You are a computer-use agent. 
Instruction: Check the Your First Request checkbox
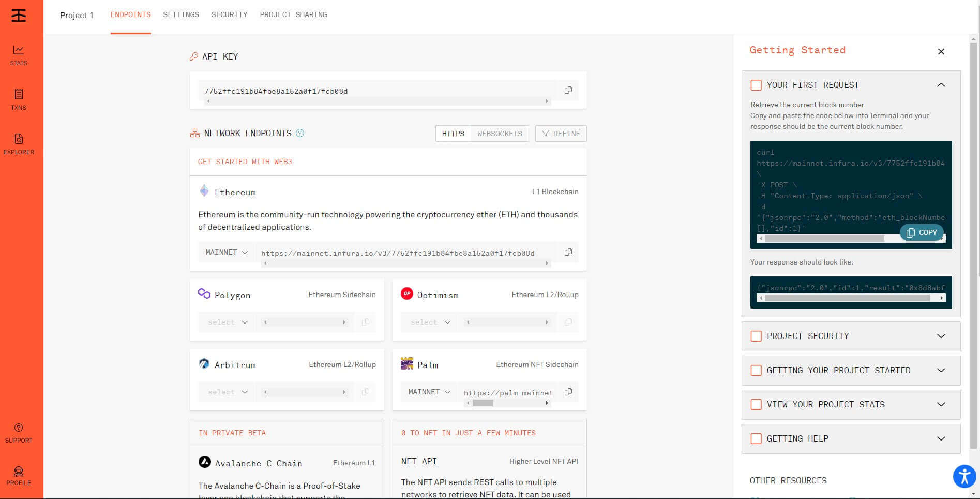[x=756, y=85]
